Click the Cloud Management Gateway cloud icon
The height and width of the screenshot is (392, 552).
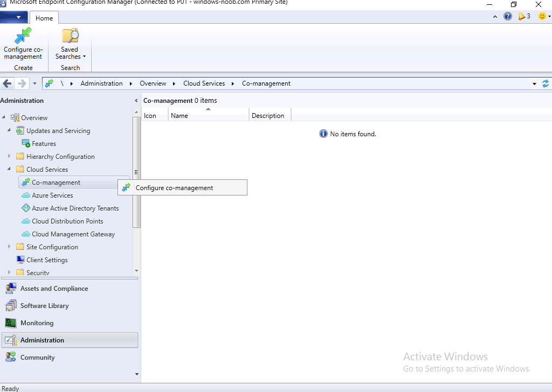tap(26, 234)
